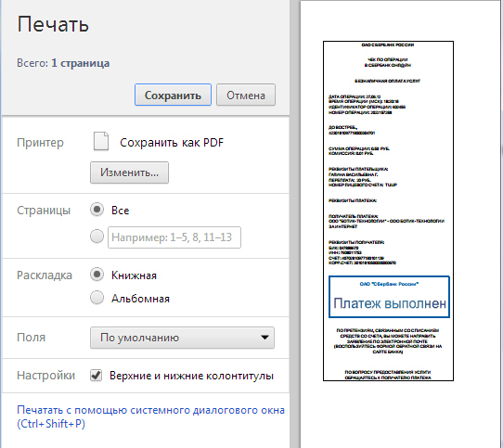This screenshot has height=448, width=503.
Task: Click the Все pages label text
Action: [121, 211]
